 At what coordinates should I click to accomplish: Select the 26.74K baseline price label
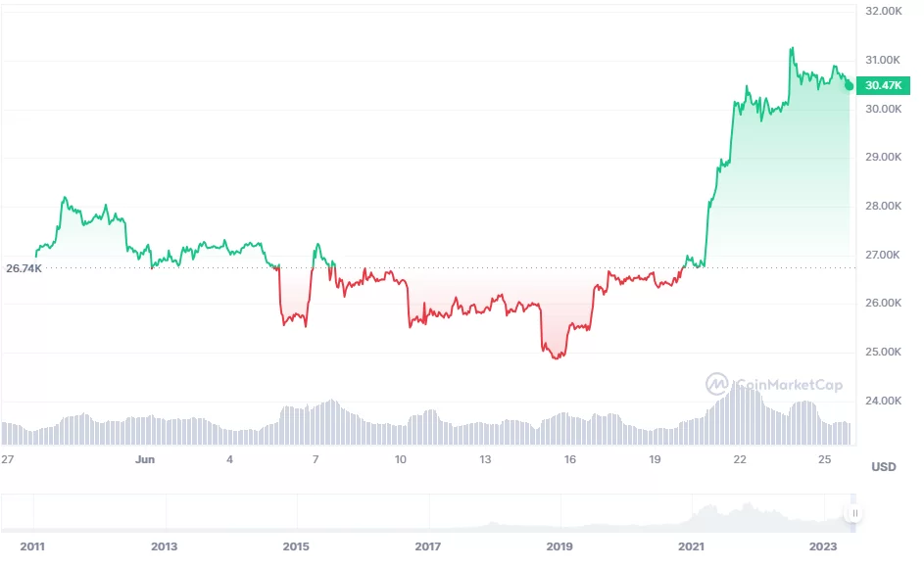point(24,267)
